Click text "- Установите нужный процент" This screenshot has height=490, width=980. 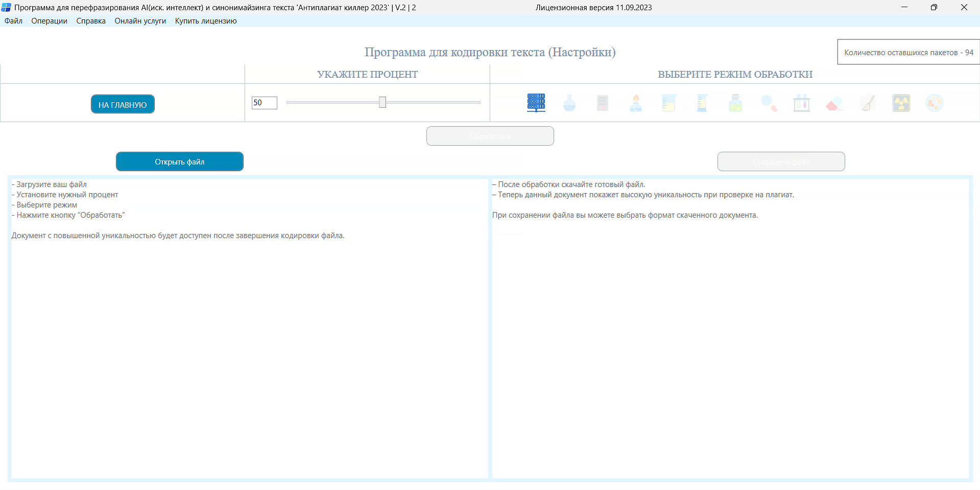pos(65,195)
